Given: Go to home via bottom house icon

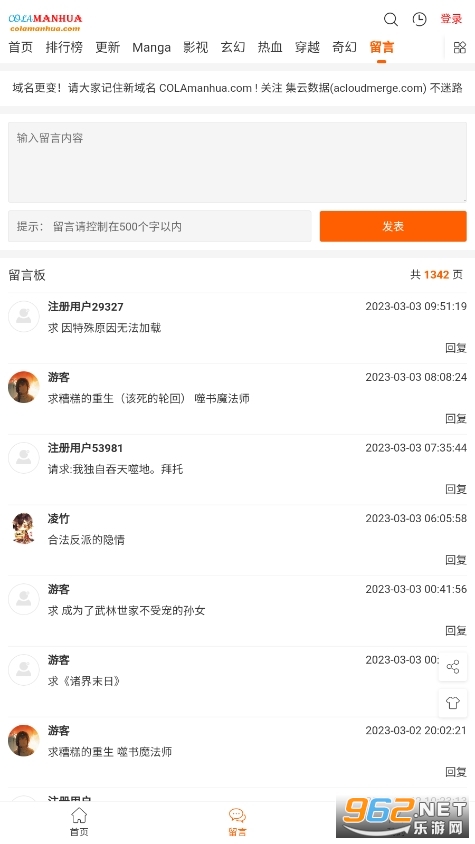Looking at the screenshot, I should point(79,821).
